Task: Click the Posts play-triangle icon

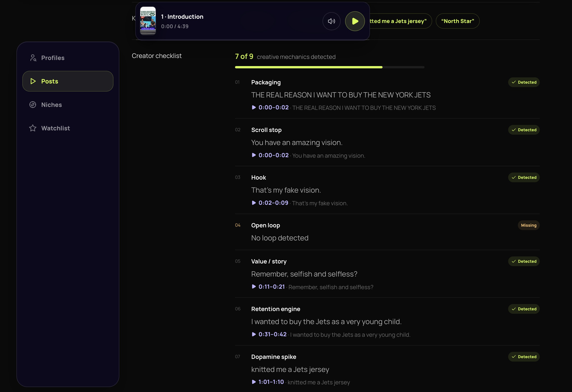Action: point(33,81)
